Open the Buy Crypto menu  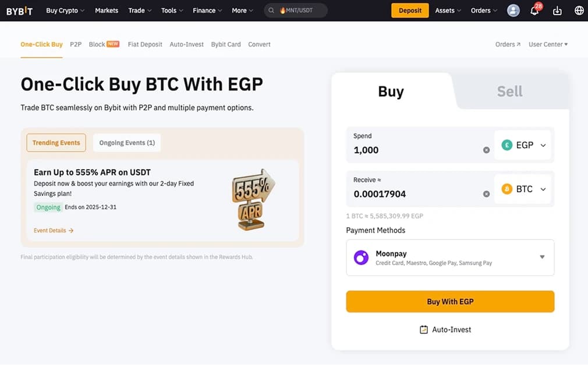(x=65, y=10)
